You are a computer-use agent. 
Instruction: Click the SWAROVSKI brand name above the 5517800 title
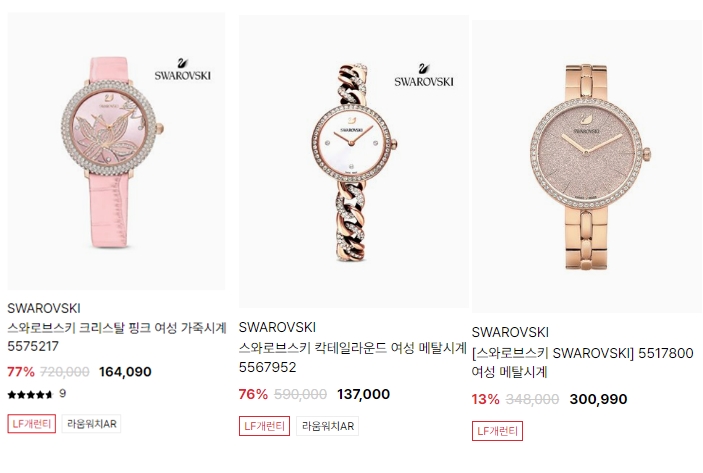click(510, 332)
